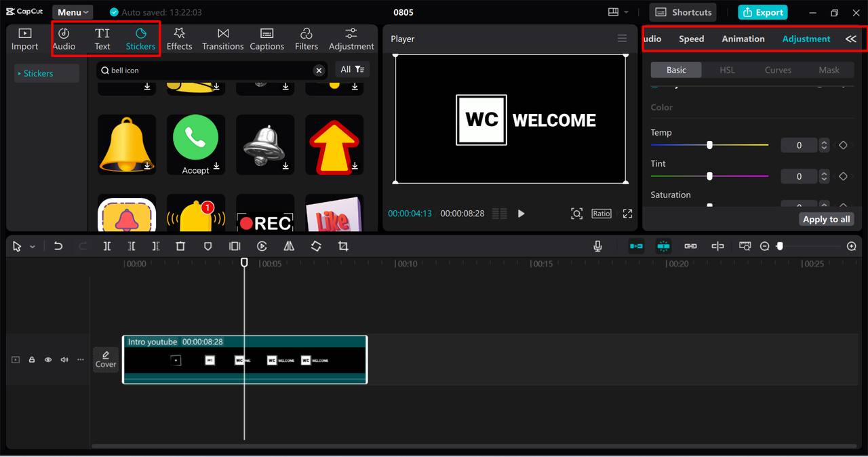Image resolution: width=868 pixels, height=457 pixels.
Task: Select the Adjustment properties tab
Action: click(x=806, y=39)
